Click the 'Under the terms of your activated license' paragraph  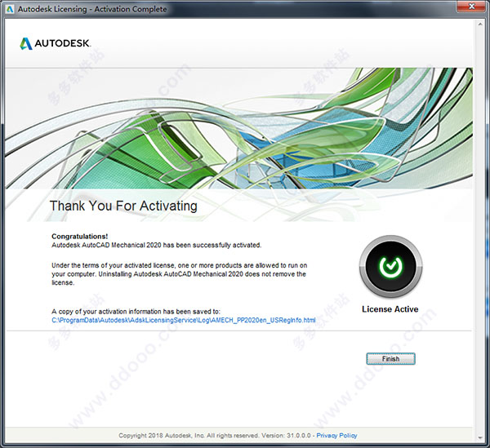point(180,274)
